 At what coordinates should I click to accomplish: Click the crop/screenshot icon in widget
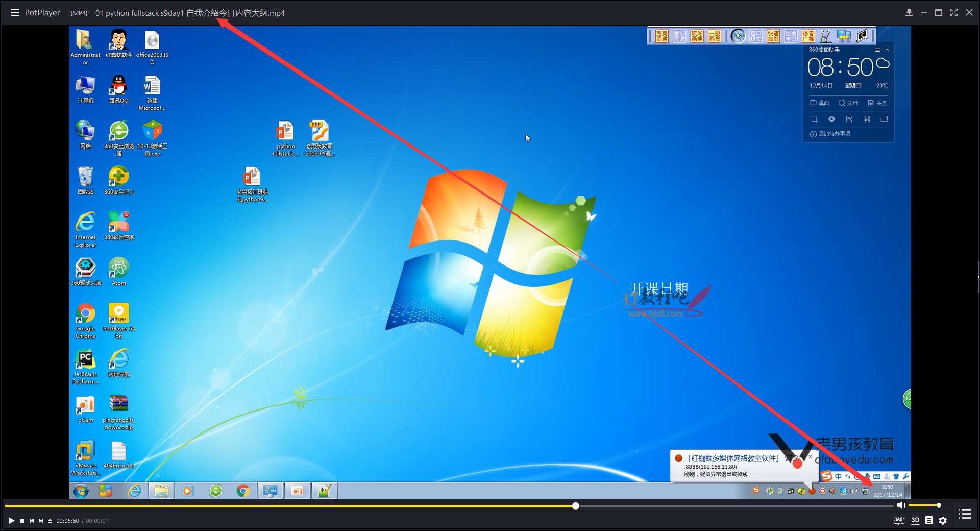pos(814,119)
